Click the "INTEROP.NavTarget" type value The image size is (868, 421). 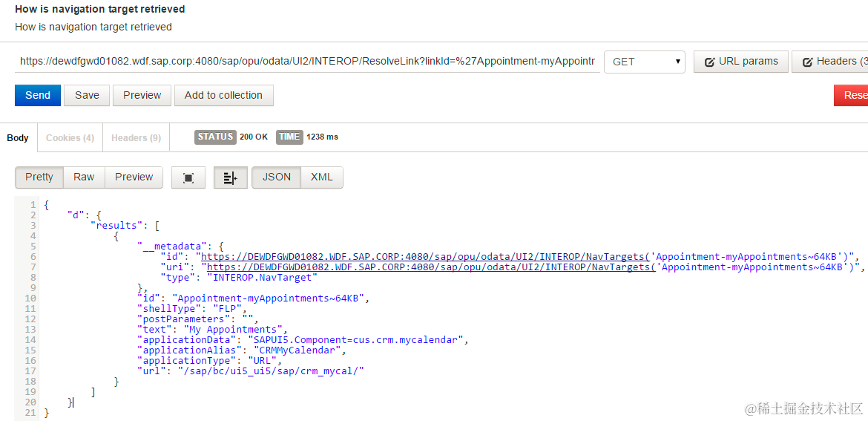pos(262,277)
